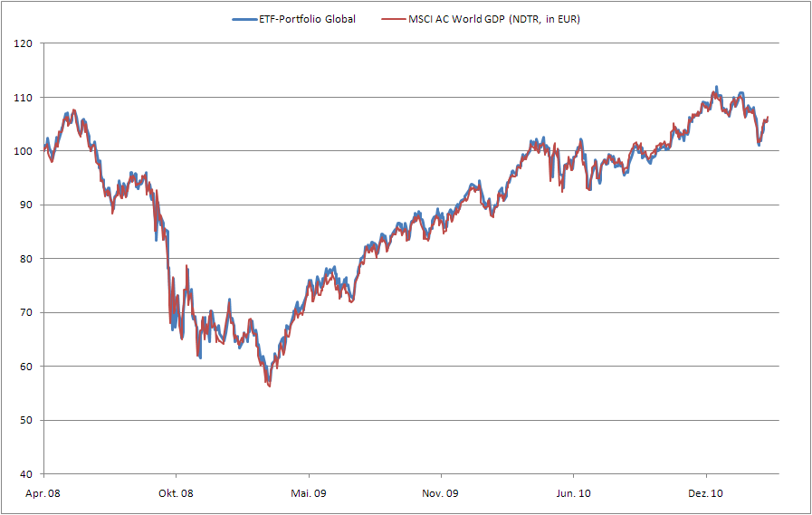
Task: Click the Okt. 08 x-axis label
Action: (176, 493)
